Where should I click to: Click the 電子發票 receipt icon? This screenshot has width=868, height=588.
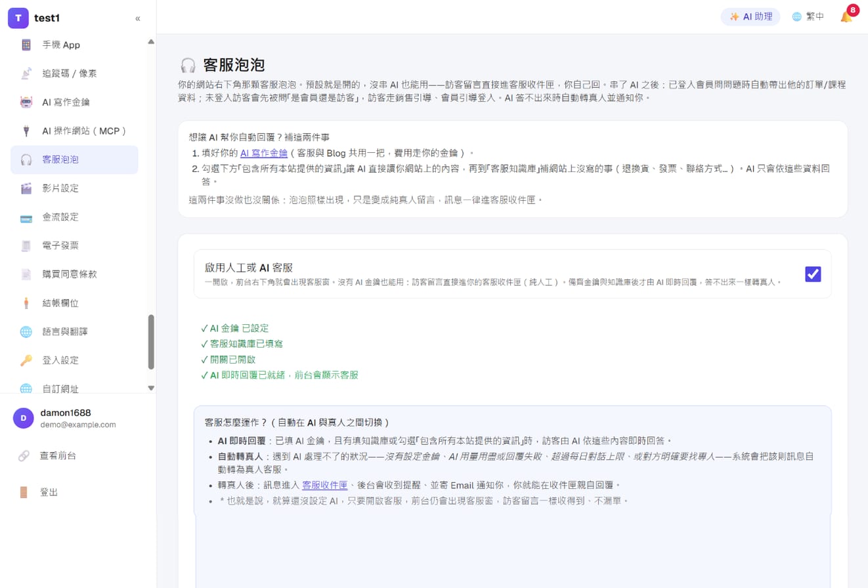[26, 245]
